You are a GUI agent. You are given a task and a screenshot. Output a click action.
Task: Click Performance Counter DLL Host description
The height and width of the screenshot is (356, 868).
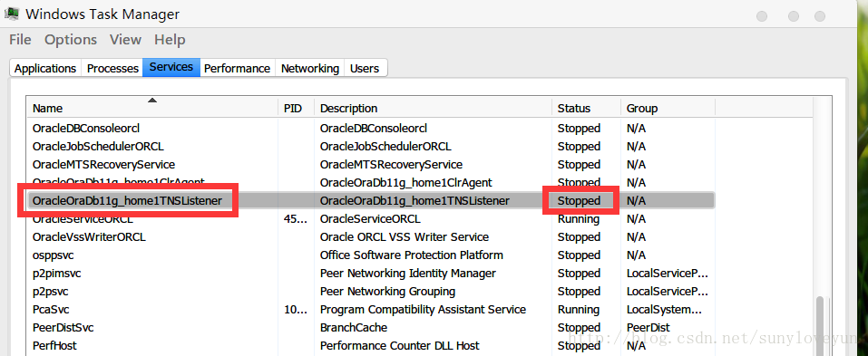[x=399, y=346]
